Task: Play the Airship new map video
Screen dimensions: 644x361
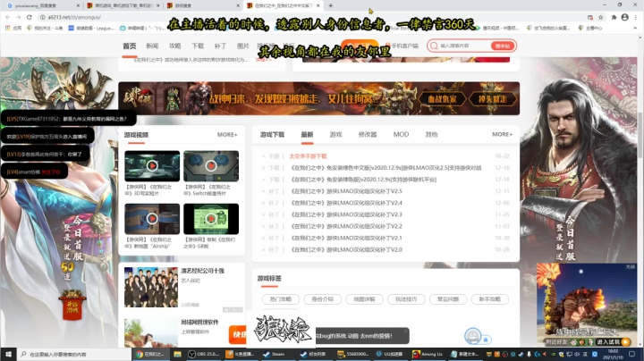Action: click(x=152, y=219)
